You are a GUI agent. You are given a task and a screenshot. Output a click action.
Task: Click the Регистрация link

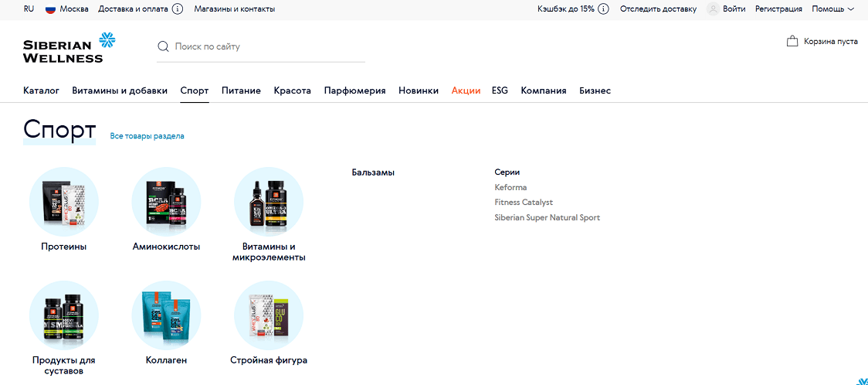tap(779, 9)
